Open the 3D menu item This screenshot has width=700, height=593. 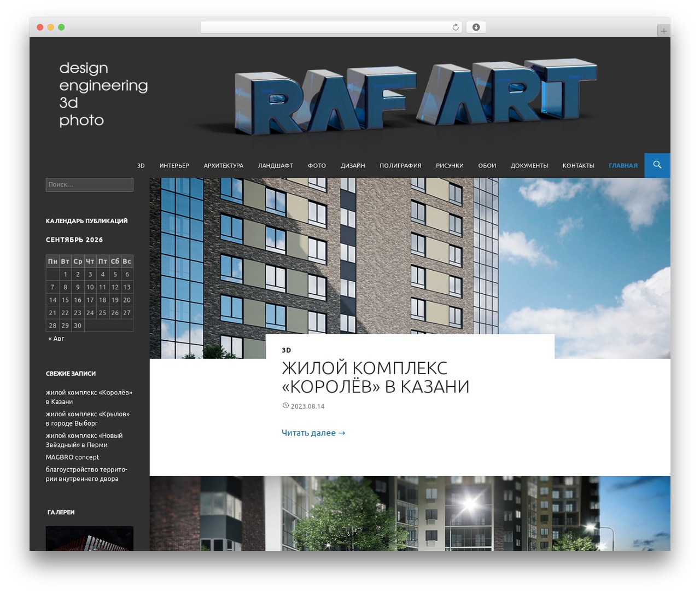141,166
